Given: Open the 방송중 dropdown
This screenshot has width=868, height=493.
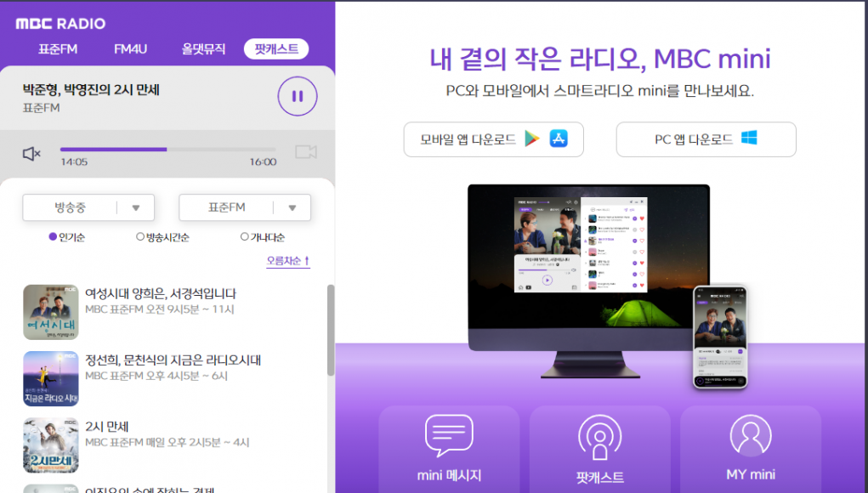Looking at the screenshot, I should pyautogui.click(x=88, y=207).
